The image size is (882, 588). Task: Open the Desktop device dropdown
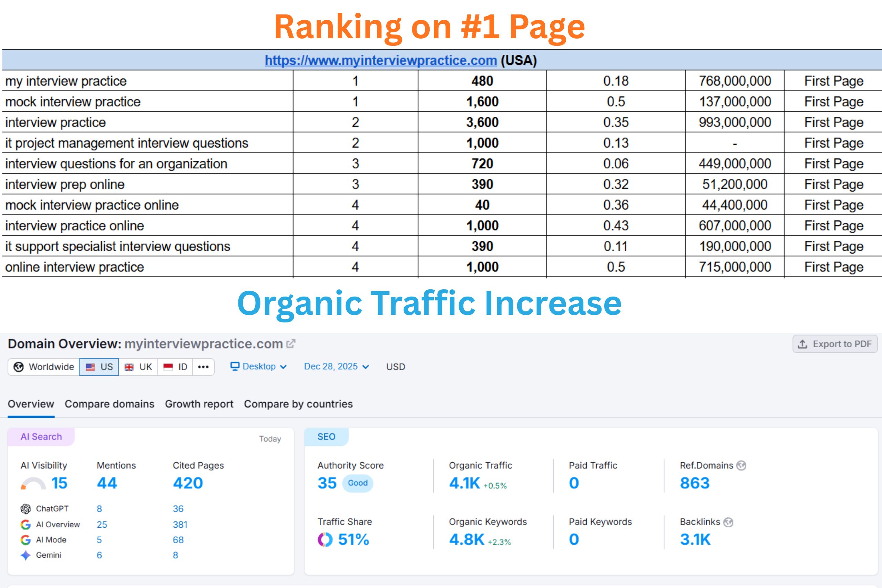(259, 367)
